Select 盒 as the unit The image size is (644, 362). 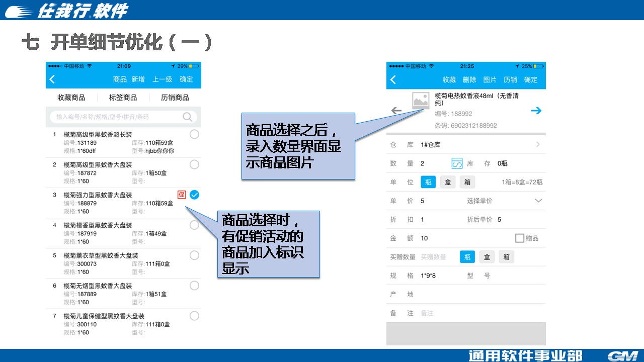pyautogui.click(x=448, y=182)
